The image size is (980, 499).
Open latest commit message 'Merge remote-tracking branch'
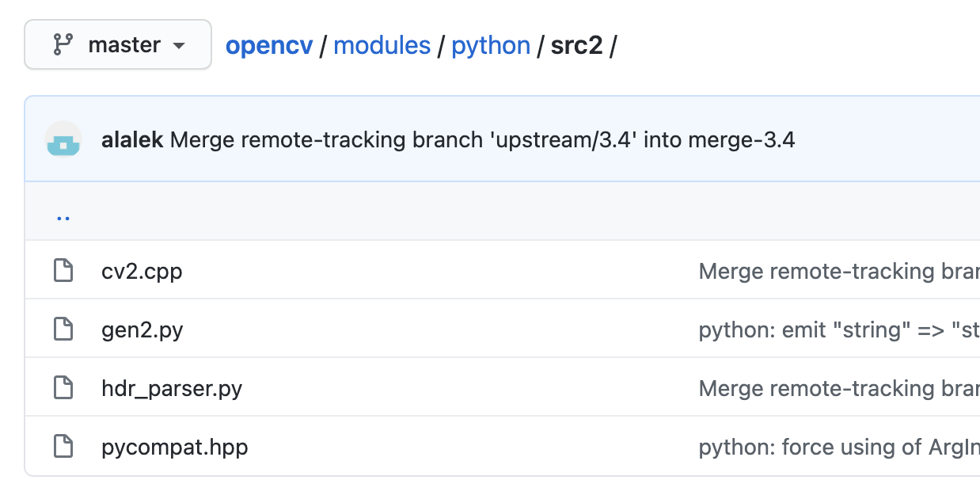(x=482, y=140)
